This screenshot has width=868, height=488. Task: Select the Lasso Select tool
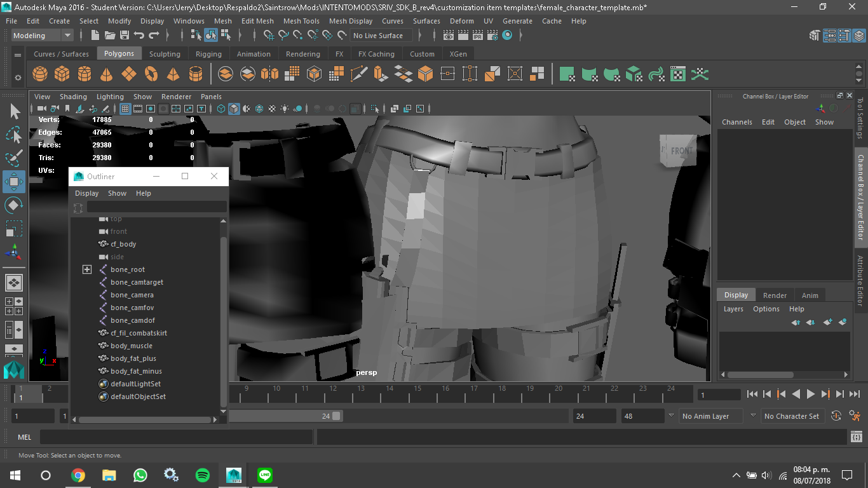(14, 135)
